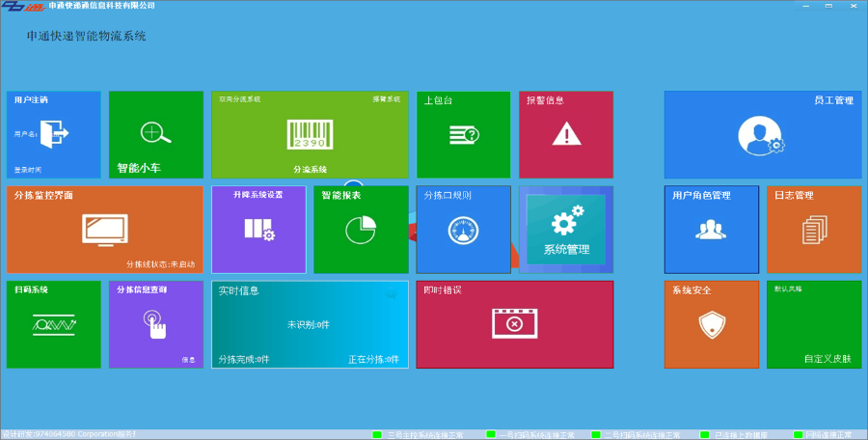Click the shield icon on 系统安全 tile
The width and height of the screenshot is (868, 440).
click(712, 325)
